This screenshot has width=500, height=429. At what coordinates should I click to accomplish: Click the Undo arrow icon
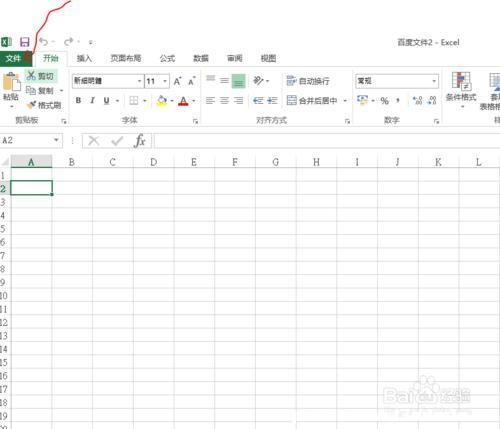(x=44, y=42)
